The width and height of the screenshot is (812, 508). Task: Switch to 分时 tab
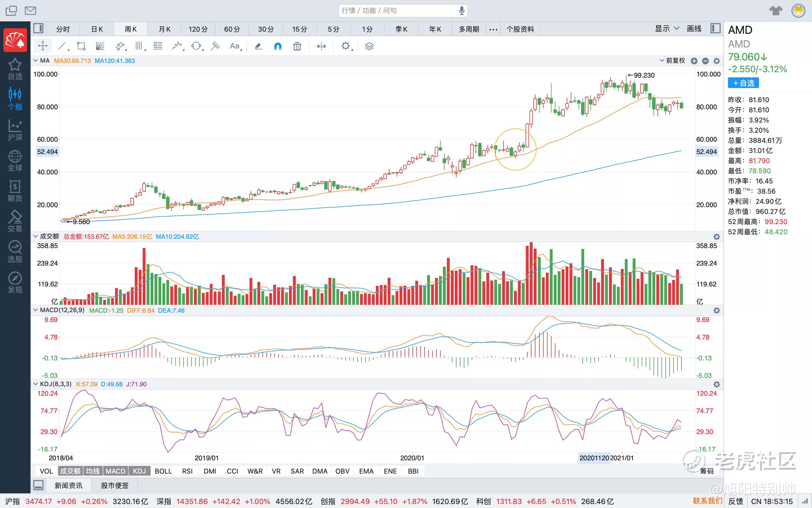pyautogui.click(x=63, y=29)
